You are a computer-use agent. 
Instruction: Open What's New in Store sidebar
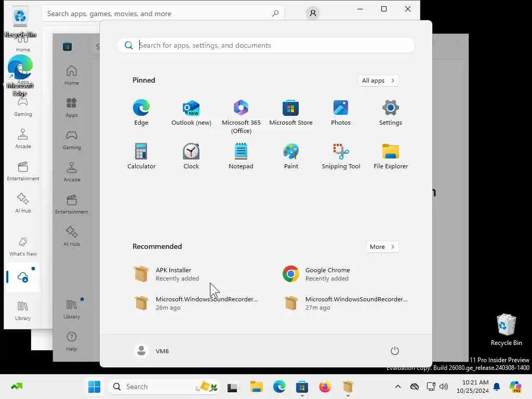[23, 247]
